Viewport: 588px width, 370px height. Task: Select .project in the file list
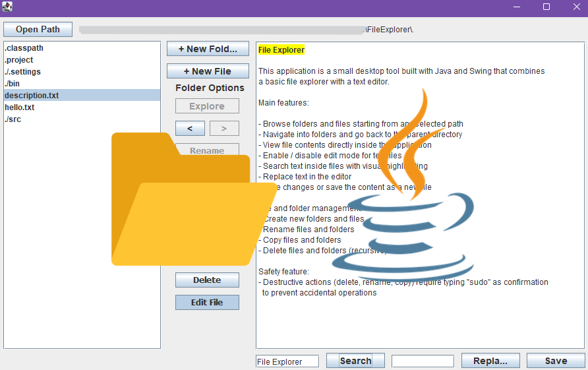coord(82,59)
